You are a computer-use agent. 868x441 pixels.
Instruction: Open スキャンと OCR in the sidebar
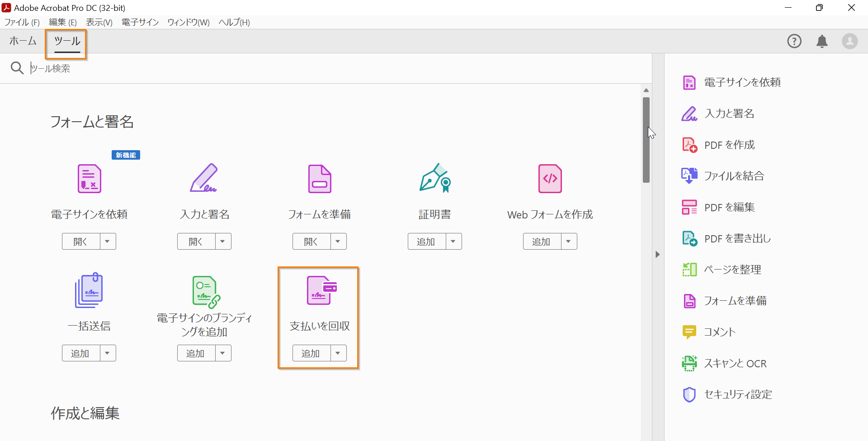(736, 363)
